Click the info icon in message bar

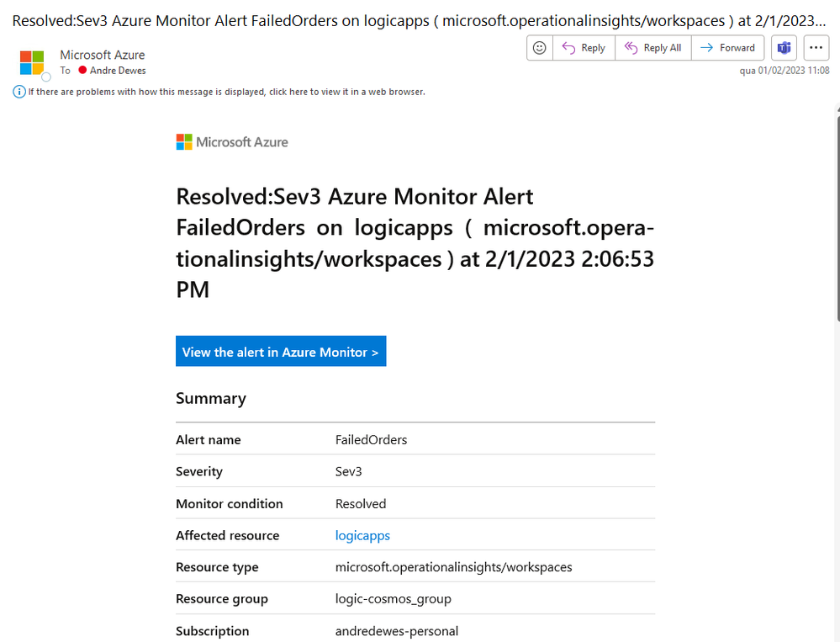click(18, 93)
